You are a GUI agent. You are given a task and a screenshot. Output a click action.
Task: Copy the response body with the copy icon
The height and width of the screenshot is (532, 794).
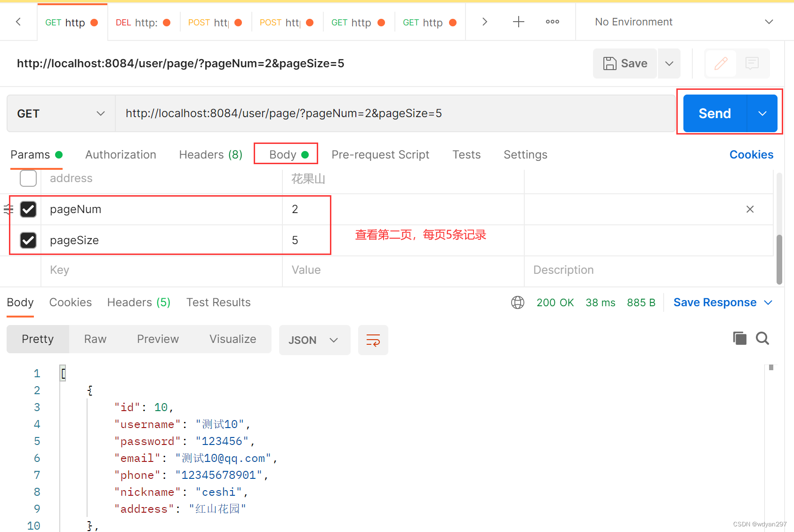(x=739, y=338)
